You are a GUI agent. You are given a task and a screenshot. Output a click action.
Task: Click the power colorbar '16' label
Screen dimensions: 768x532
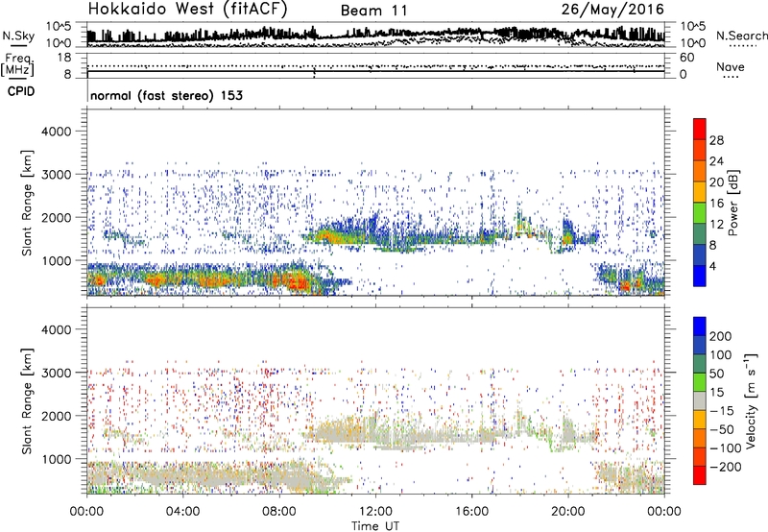click(716, 204)
